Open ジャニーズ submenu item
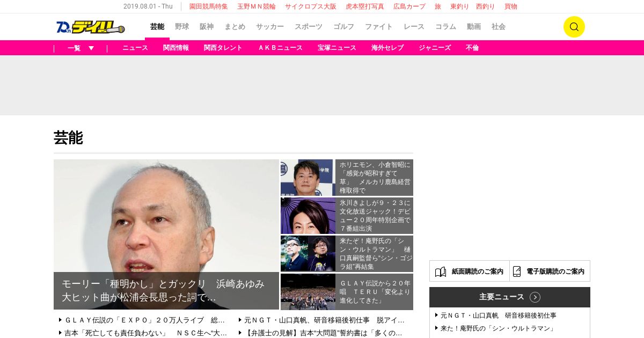644x338 pixels. [435, 48]
